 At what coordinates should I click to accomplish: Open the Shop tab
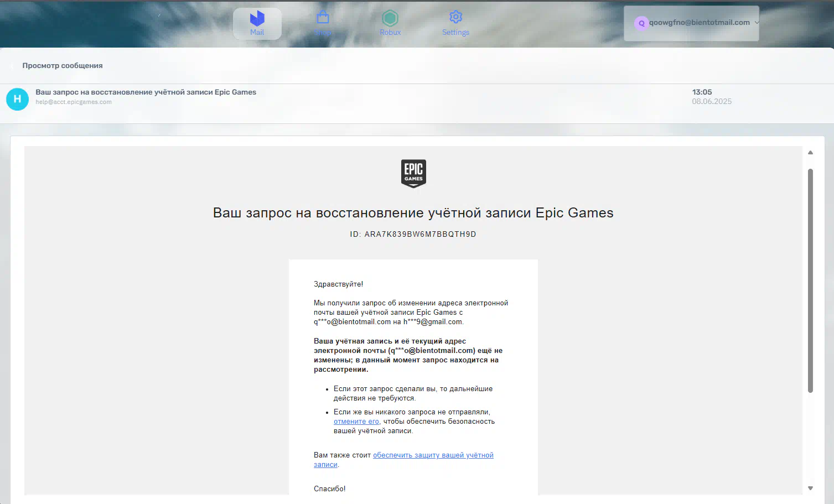(323, 24)
